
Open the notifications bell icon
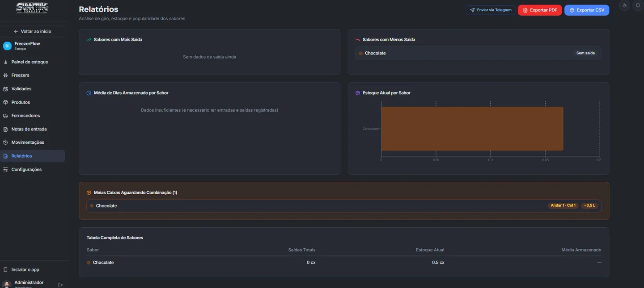tap(638, 5)
